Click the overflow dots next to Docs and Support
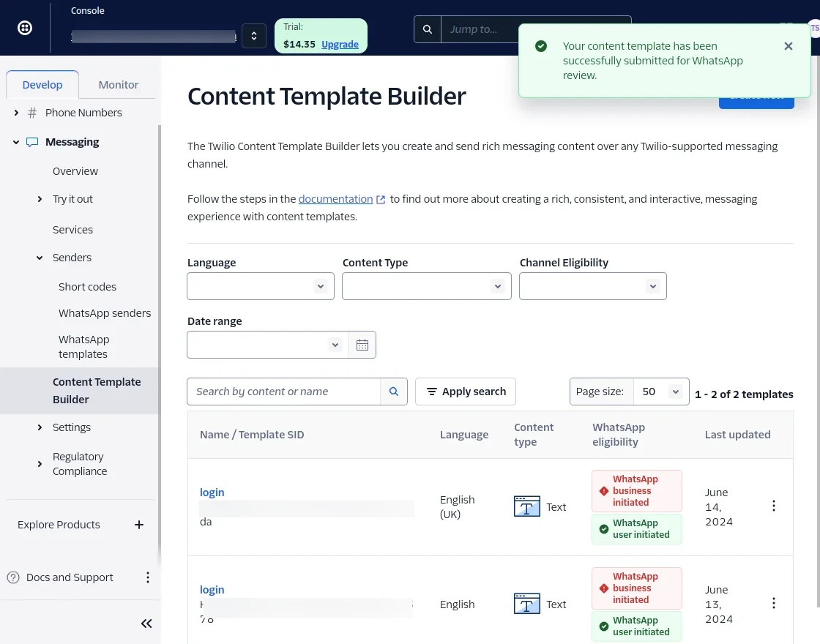This screenshot has width=820, height=644. (x=148, y=577)
